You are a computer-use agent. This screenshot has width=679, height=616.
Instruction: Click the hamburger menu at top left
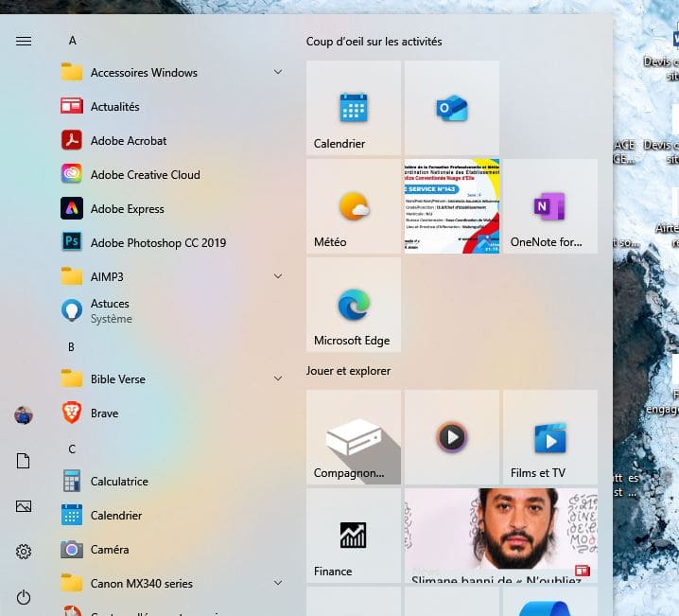coord(24,41)
